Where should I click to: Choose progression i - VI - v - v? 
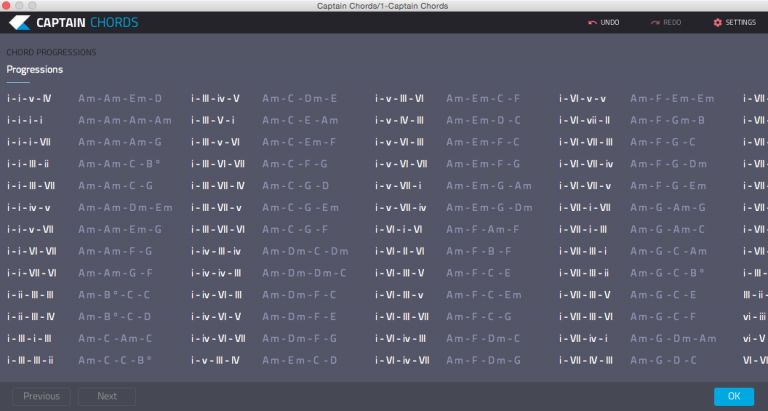click(583, 98)
